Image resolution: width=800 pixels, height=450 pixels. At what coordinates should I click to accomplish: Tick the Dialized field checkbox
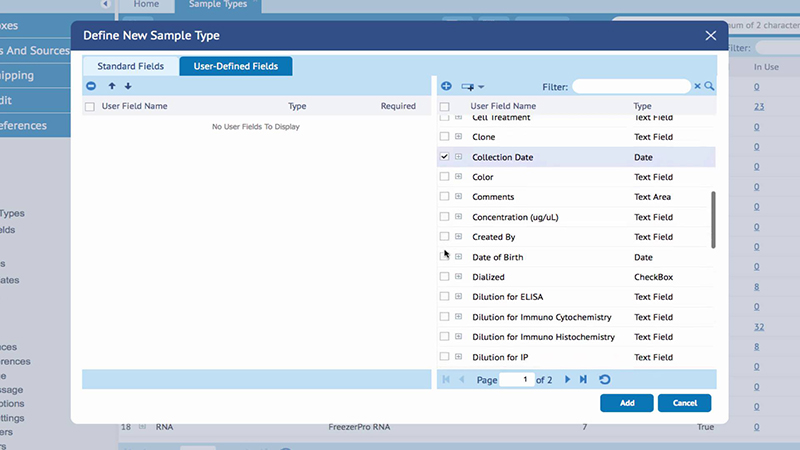445,277
